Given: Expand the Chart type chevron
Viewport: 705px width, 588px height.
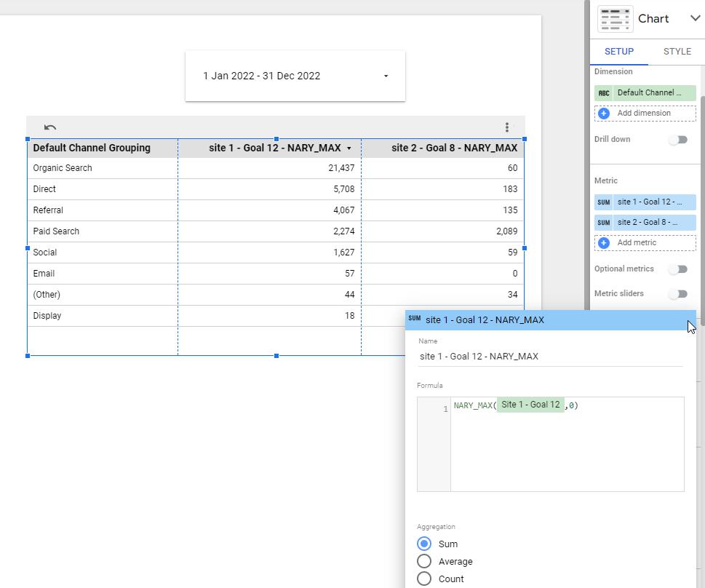Looking at the screenshot, I should click(x=695, y=18).
